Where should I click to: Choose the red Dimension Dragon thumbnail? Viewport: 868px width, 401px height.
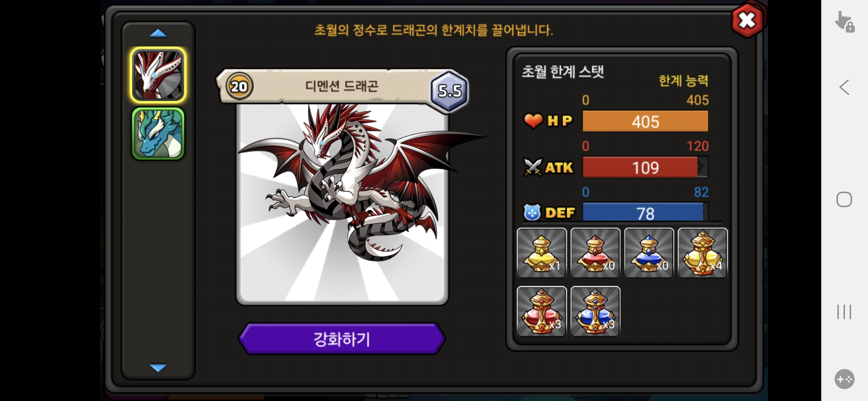(x=158, y=75)
